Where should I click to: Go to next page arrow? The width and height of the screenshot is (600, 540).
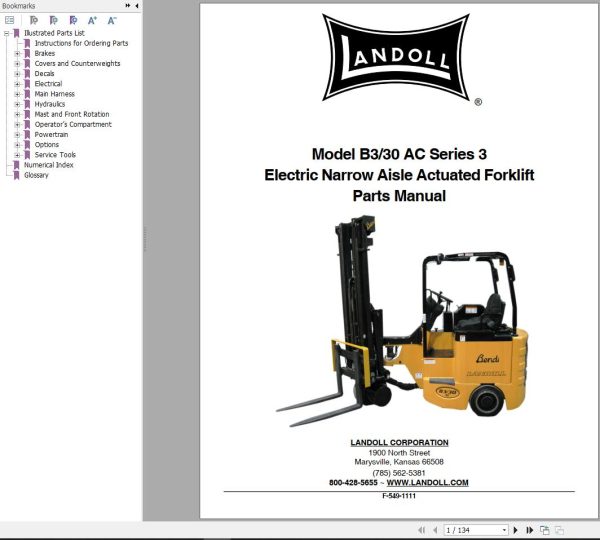tap(515, 530)
